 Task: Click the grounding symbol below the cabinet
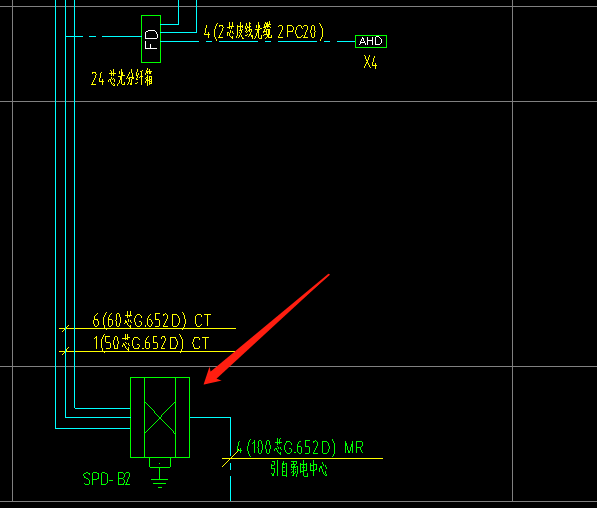160,473
